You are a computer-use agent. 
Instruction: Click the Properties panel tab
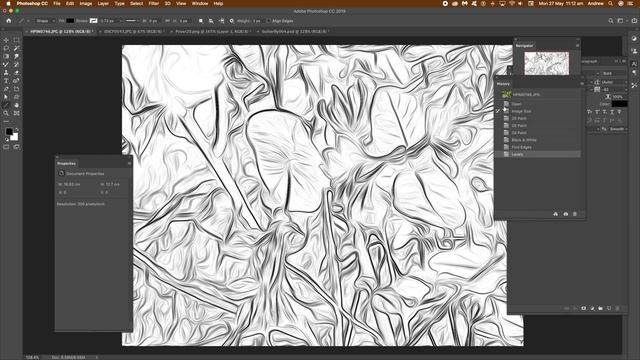pyautogui.click(x=67, y=163)
